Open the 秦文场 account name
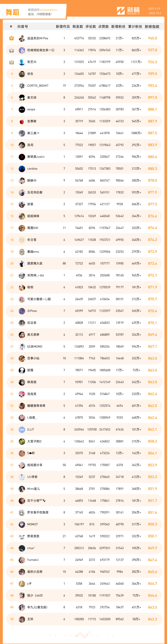 32,97
